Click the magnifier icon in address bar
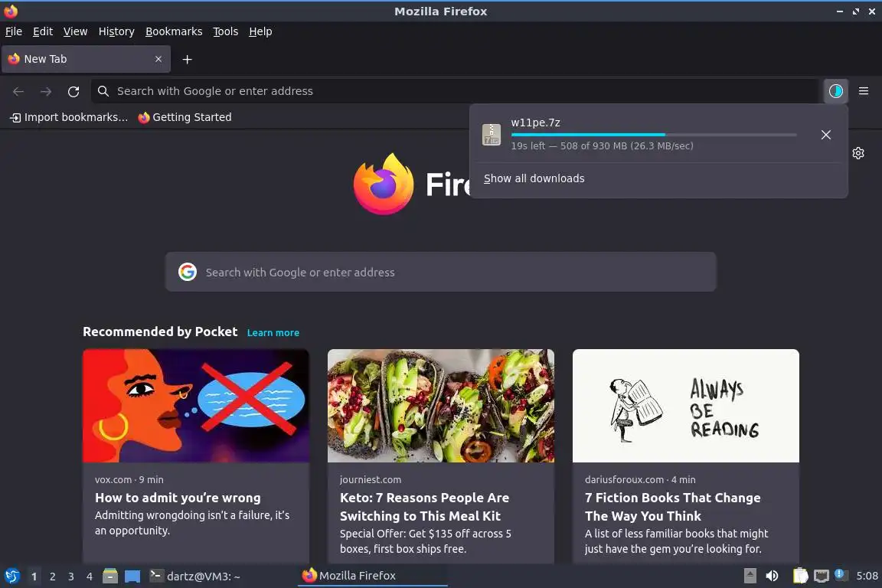This screenshot has height=588, width=882. click(x=103, y=91)
